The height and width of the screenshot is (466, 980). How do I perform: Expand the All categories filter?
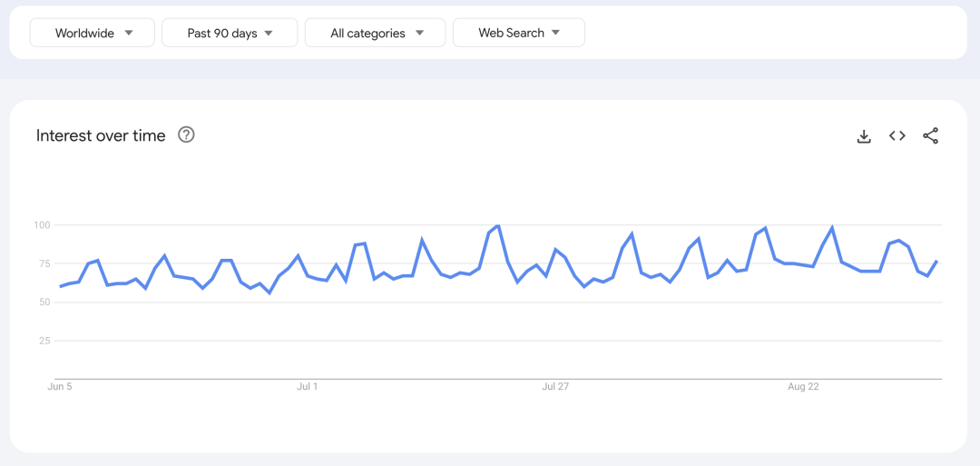[367, 33]
